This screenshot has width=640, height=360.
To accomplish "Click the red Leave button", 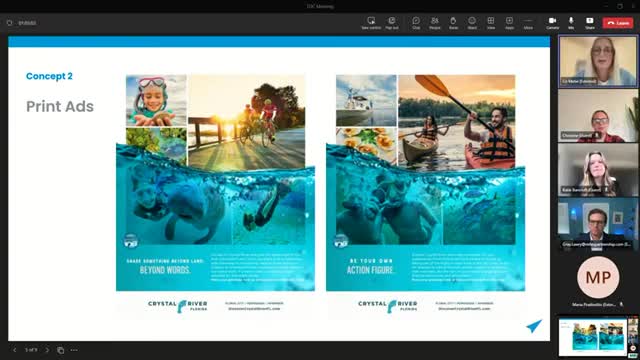I will 618,23.
